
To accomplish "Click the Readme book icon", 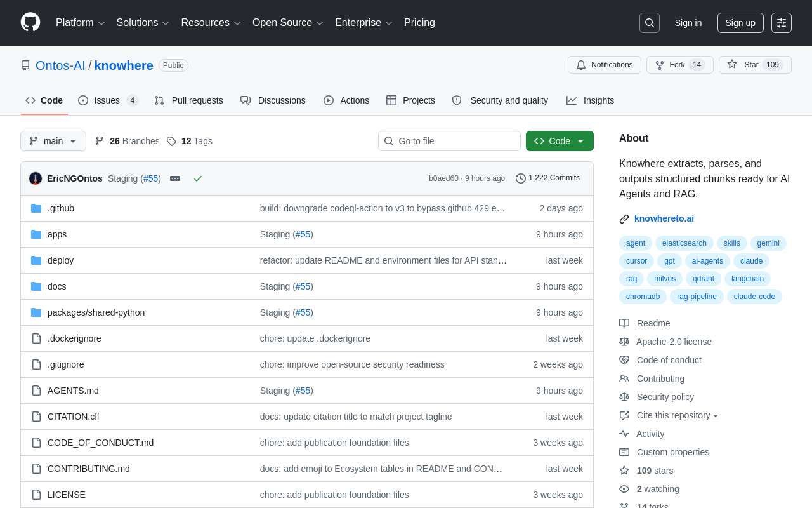I will (624, 323).
